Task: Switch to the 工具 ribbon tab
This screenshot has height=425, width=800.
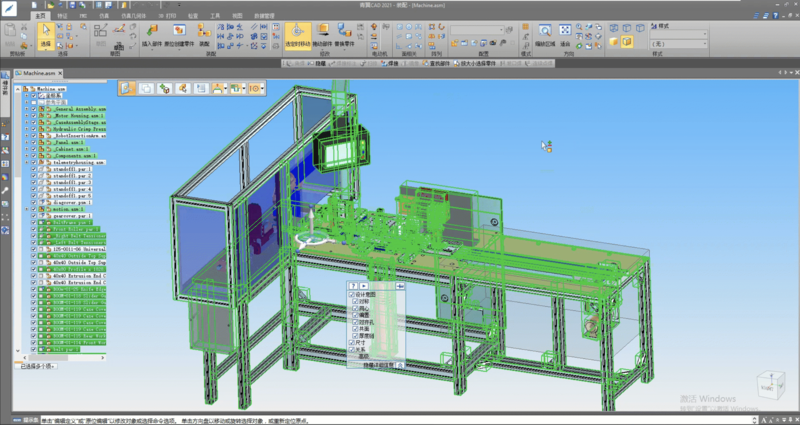Action: 215,16
